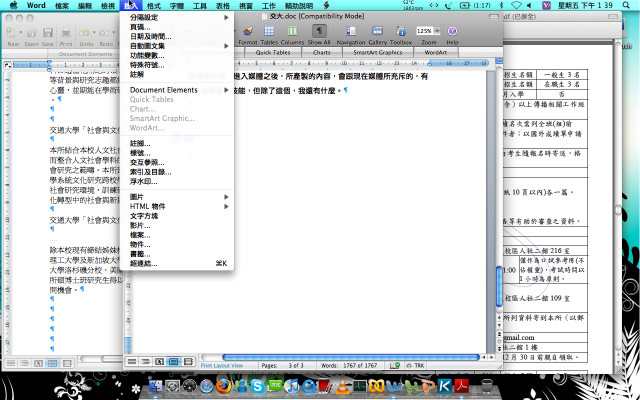Choose 文字方塊 menu item
The height and width of the screenshot is (400, 640).
point(178,216)
